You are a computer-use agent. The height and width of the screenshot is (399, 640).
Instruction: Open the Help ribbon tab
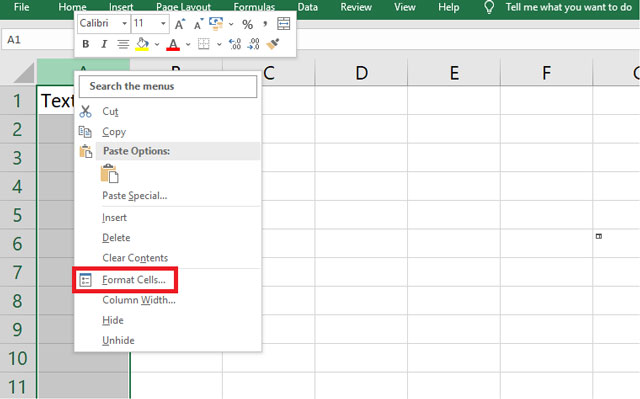[449, 7]
